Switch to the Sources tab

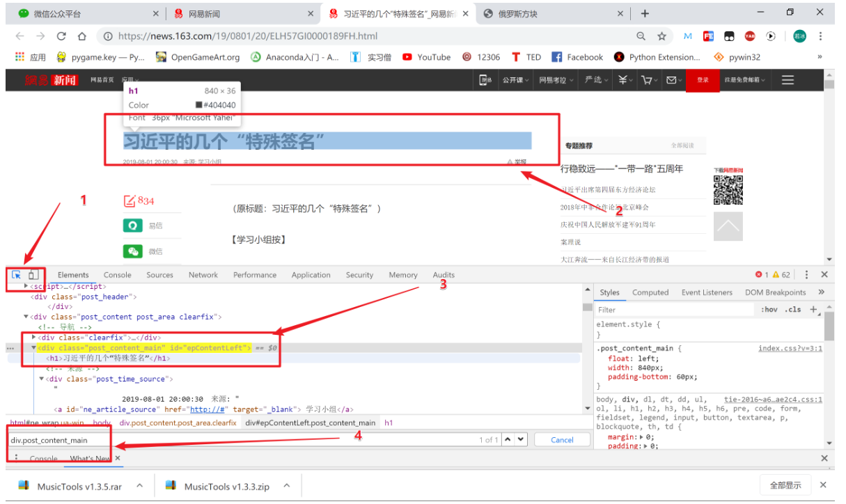pyautogui.click(x=159, y=275)
